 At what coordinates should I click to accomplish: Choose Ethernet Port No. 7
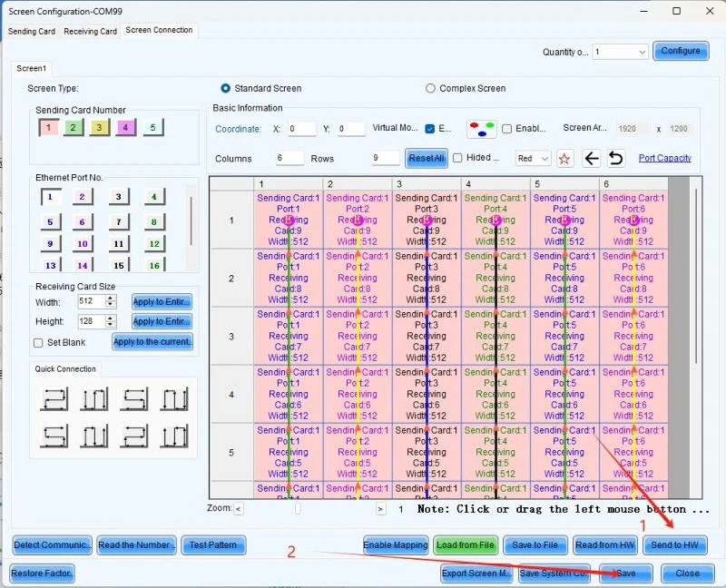point(119,222)
